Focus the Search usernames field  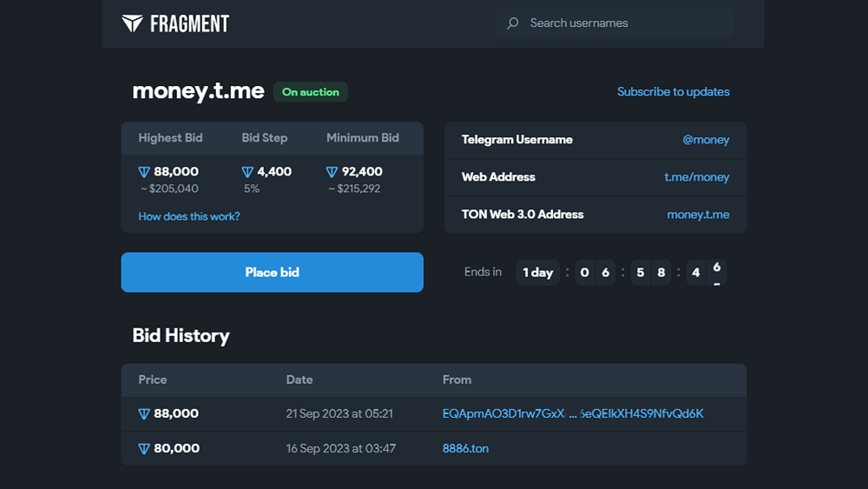coord(615,23)
